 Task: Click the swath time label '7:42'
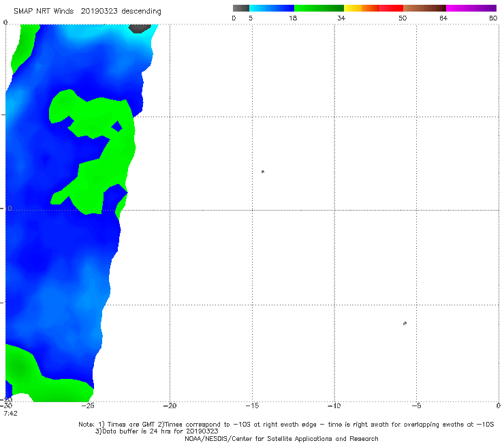[11, 413]
